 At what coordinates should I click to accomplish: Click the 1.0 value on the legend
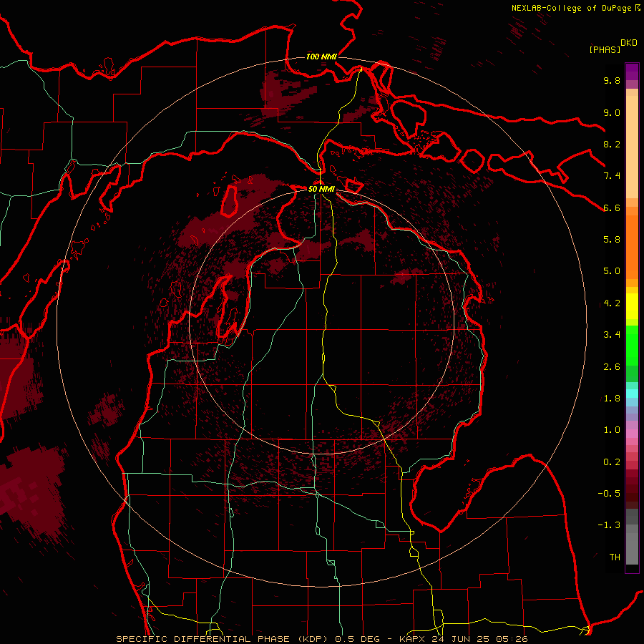[612, 430]
